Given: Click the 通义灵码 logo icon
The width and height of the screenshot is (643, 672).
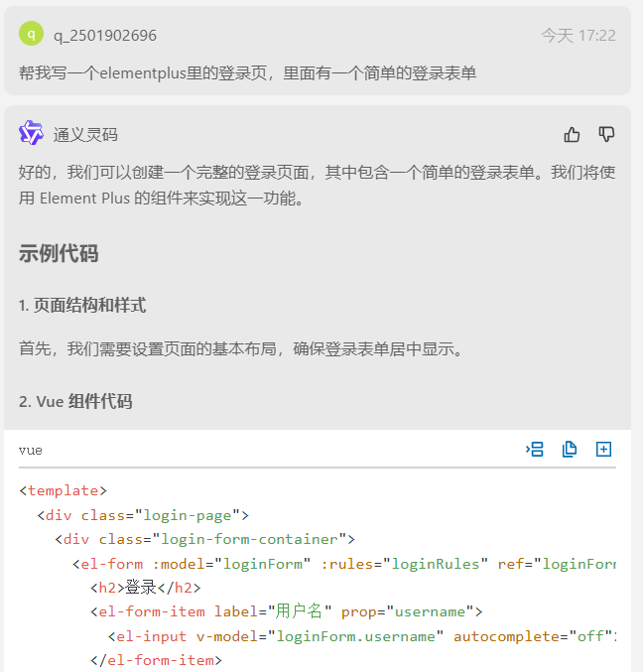Looking at the screenshot, I should click(x=31, y=133).
